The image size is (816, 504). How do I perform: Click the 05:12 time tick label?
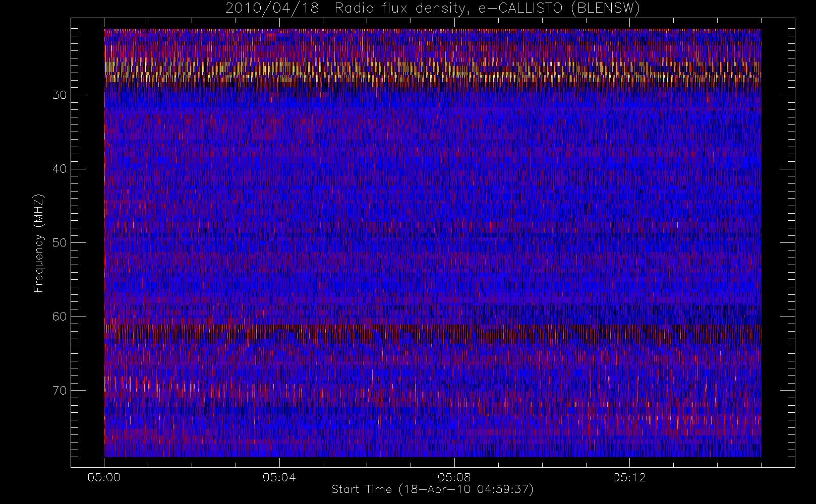tap(629, 477)
